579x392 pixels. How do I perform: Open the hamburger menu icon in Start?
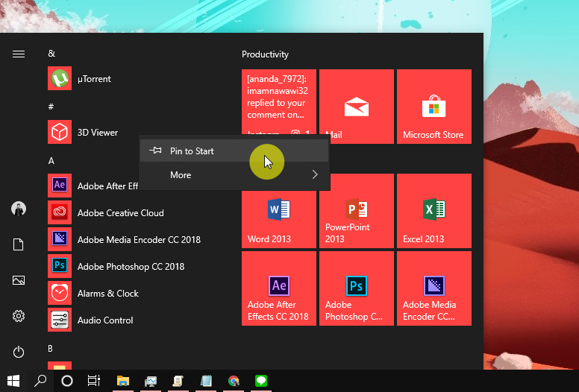click(x=19, y=54)
